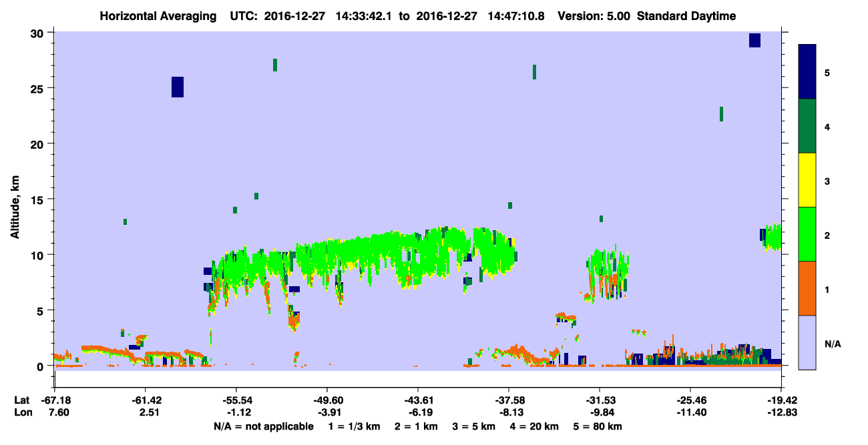Image resolution: width=868 pixels, height=445 pixels.
Task: Click the y-axis tick label 20
Action: click(38, 143)
